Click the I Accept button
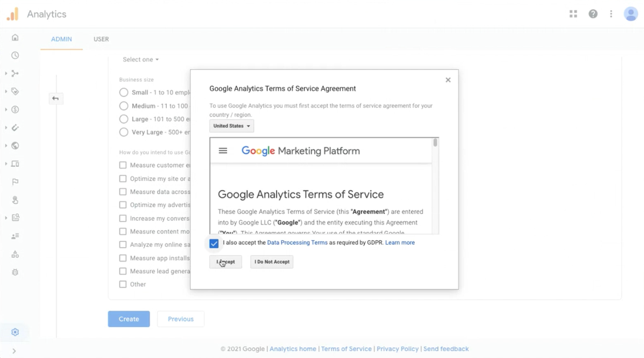Screen dimensions: 644x358 [x=226, y=262]
